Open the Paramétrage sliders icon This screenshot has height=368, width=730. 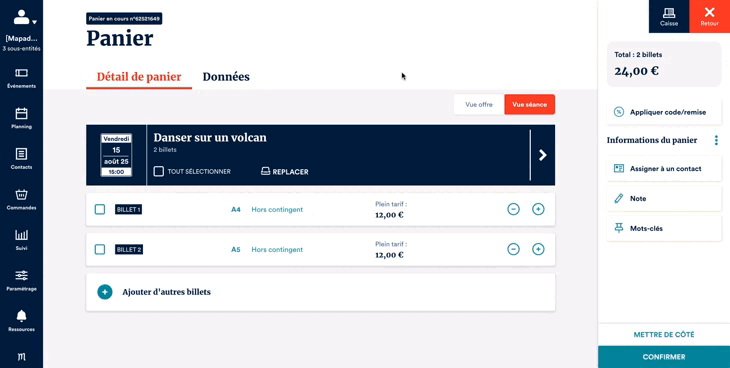click(21, 275)
